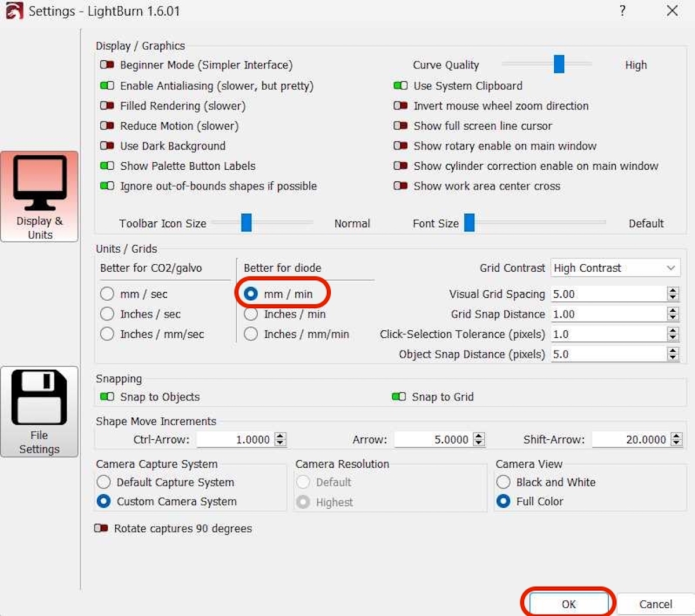
Task: Select Default Capture System
Action: pyautogui.click(x=104, y=482)
